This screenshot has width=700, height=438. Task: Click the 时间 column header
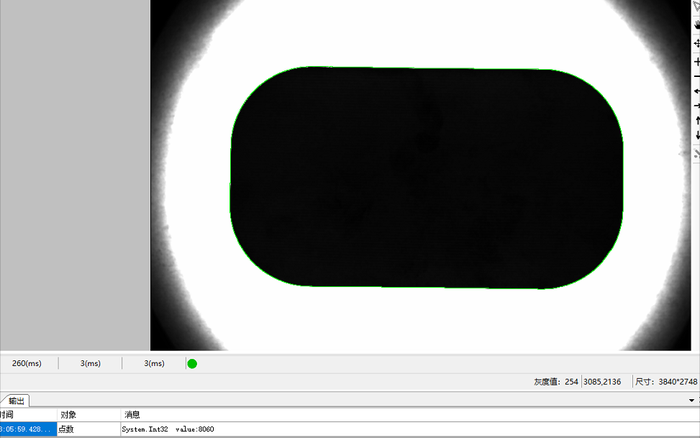click(x=28, y=415)
